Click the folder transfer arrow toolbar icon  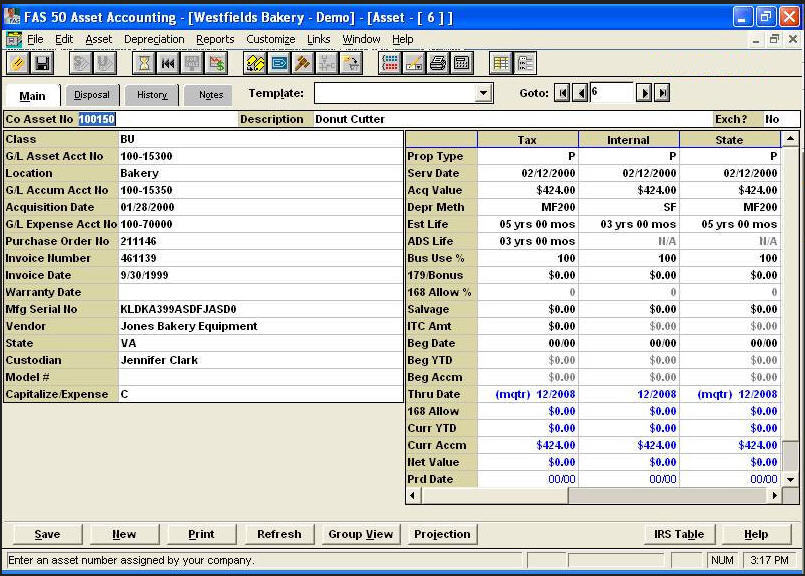[352, 64]
